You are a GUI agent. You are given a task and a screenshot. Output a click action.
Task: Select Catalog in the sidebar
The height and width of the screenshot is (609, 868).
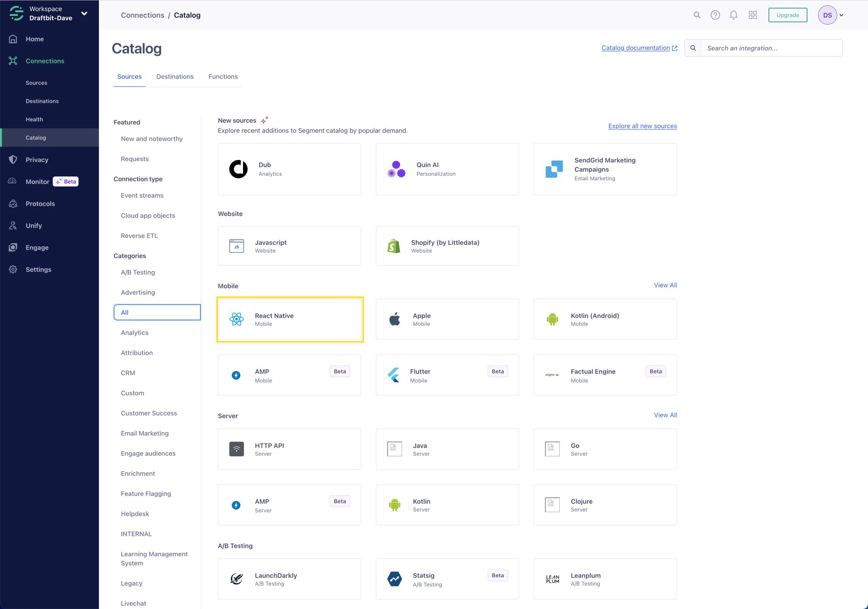click(x=49, y=138)
